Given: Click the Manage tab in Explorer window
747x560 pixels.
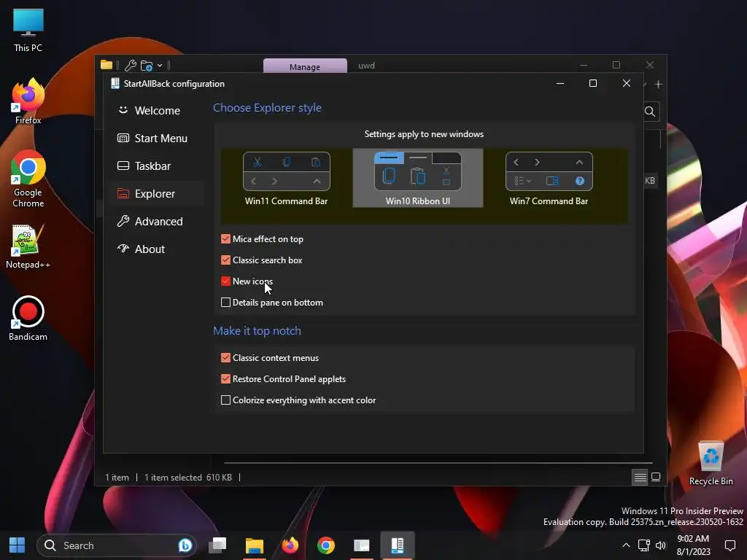Looking at the screenshot, I should [305, 66].
